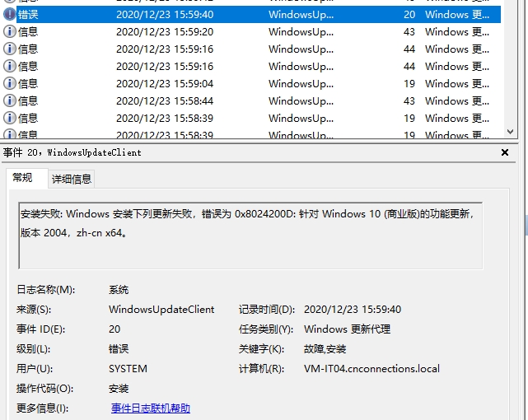The width and height of the screenshot is (528, 420).
Task: Switch to the 详细信息 tab
Action: click(x=72, y=179)
